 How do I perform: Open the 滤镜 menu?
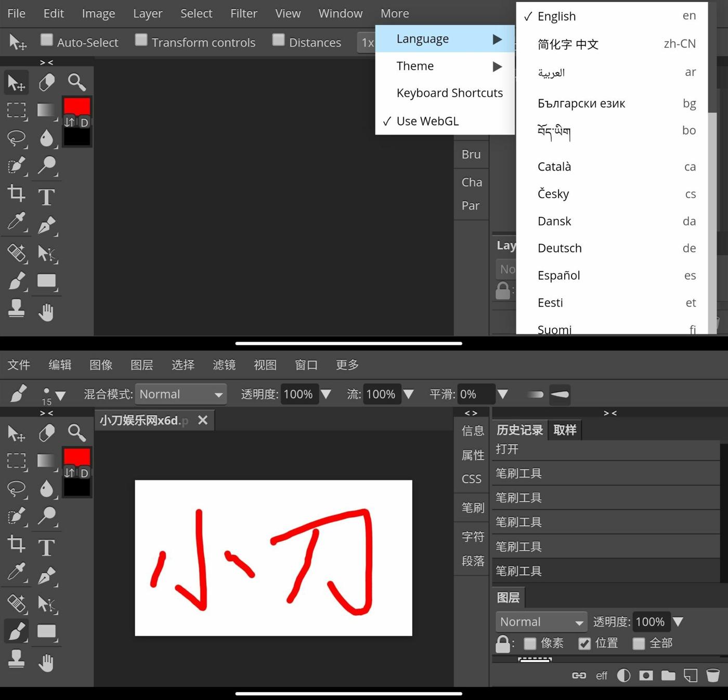[x=224, y=365]
